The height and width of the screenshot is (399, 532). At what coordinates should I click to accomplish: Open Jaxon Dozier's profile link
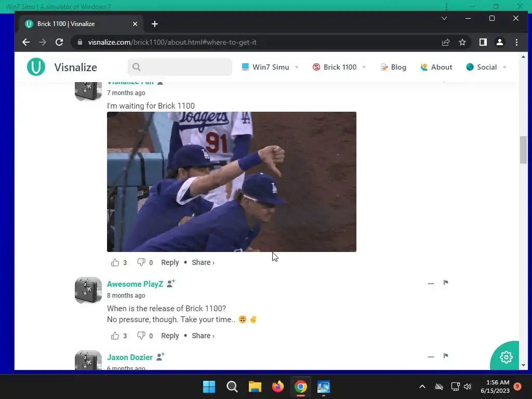tap(130, 357)
